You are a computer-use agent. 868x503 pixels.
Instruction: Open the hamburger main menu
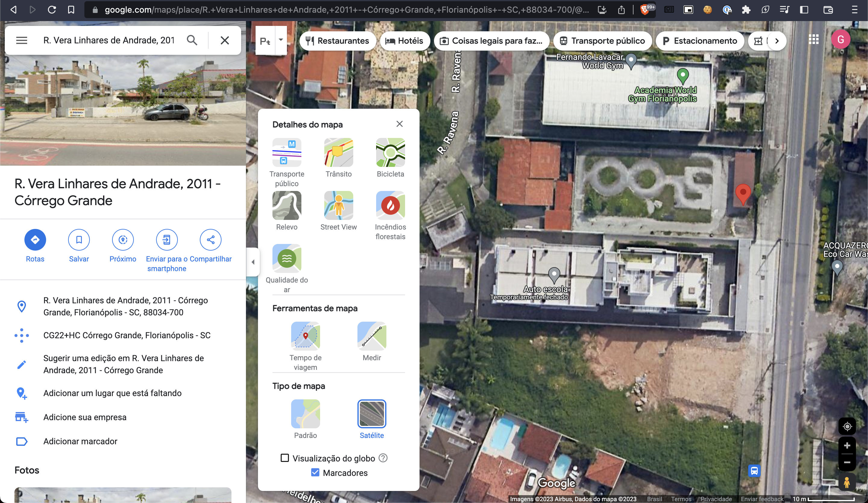22,40
